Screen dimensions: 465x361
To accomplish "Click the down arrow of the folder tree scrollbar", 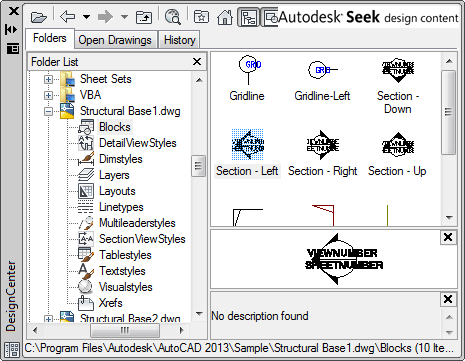I will 199,314.
